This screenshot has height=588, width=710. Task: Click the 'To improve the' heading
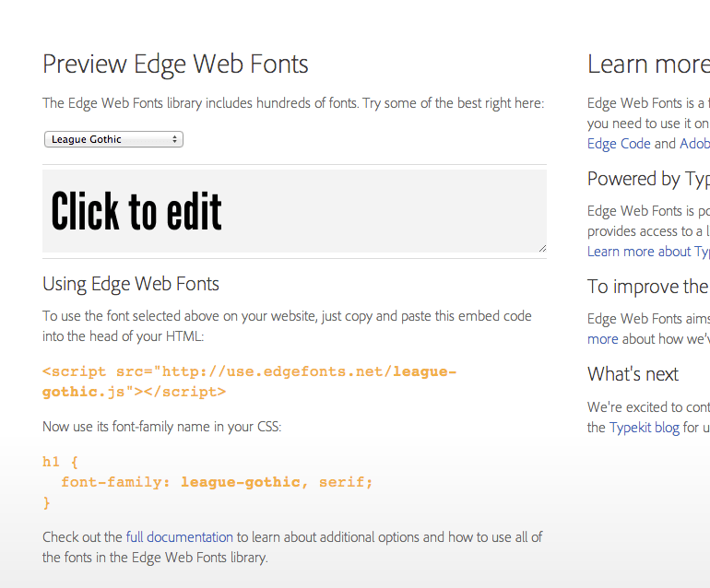pyautogui.click(x=647, y=287)
